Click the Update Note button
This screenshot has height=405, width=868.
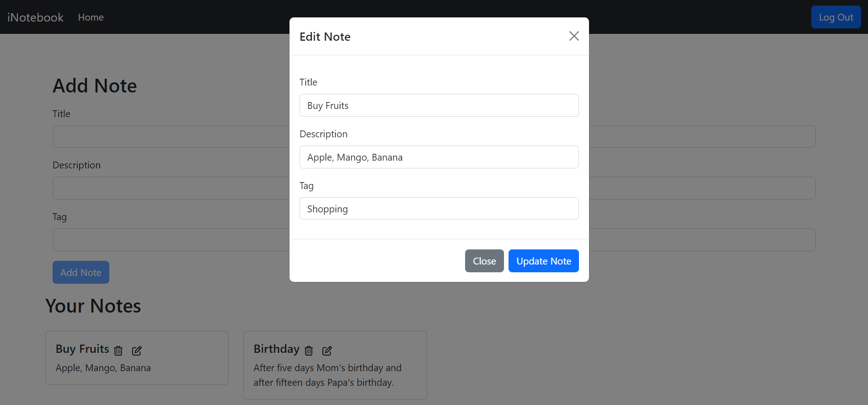coord(543,261)
